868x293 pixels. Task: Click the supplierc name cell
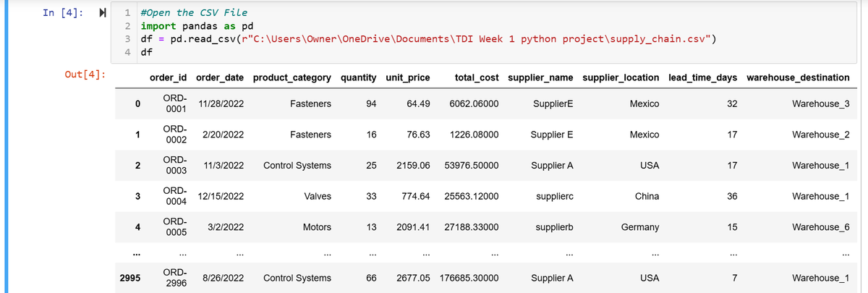click(x=556, y=196)
